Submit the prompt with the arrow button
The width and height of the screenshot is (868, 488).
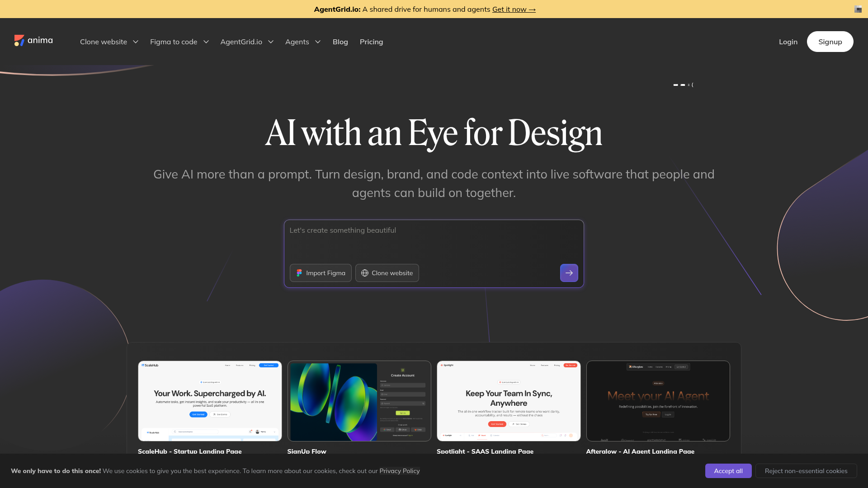(569, 273)
